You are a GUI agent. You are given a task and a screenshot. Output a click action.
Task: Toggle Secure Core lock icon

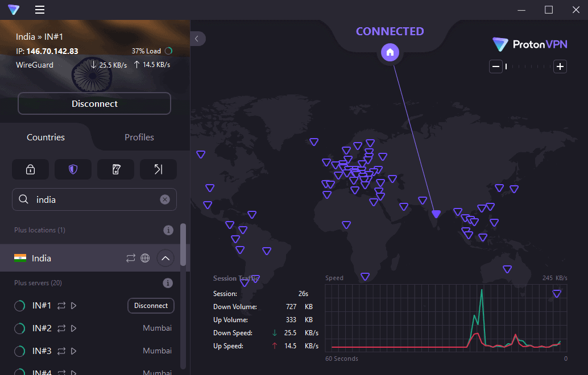coord(30,169)
